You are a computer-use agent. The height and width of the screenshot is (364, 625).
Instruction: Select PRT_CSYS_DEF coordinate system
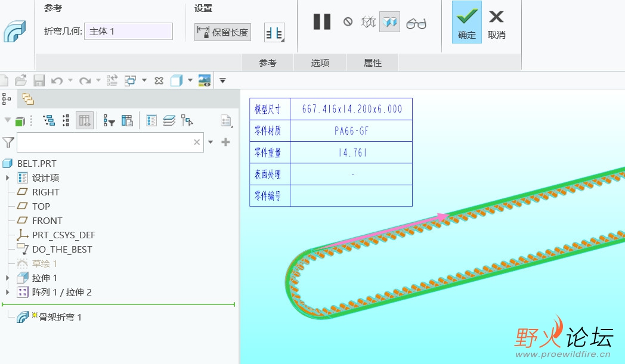(64, 235)
